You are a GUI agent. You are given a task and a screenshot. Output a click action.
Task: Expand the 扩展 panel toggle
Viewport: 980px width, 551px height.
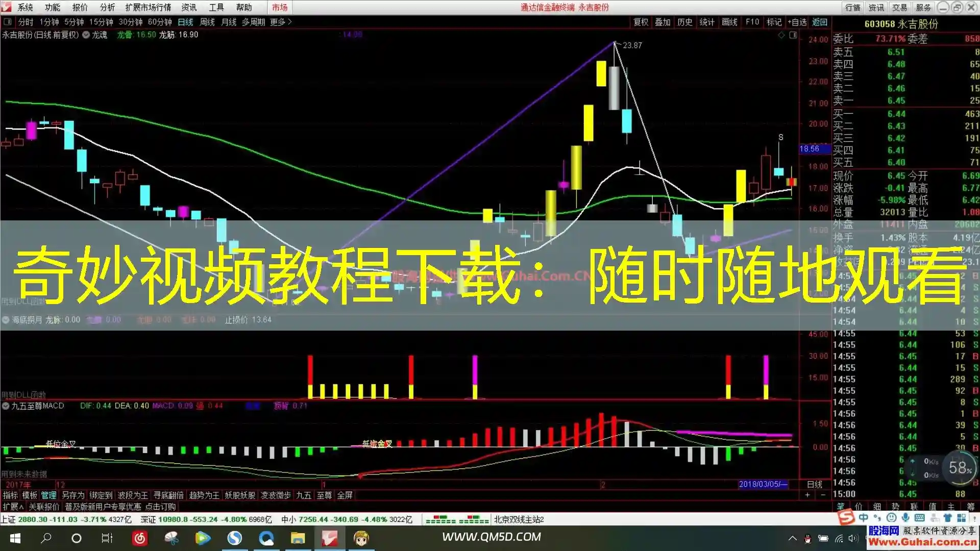click(x=13, y=507)
